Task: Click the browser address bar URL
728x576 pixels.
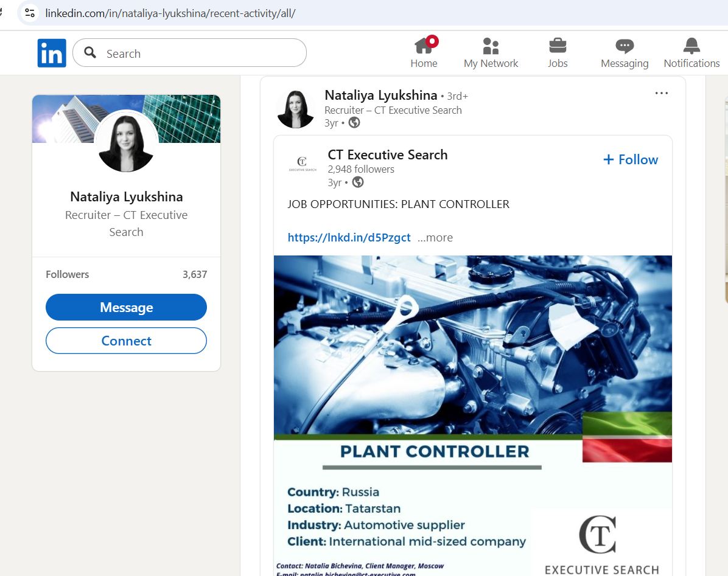Action: 170,13
